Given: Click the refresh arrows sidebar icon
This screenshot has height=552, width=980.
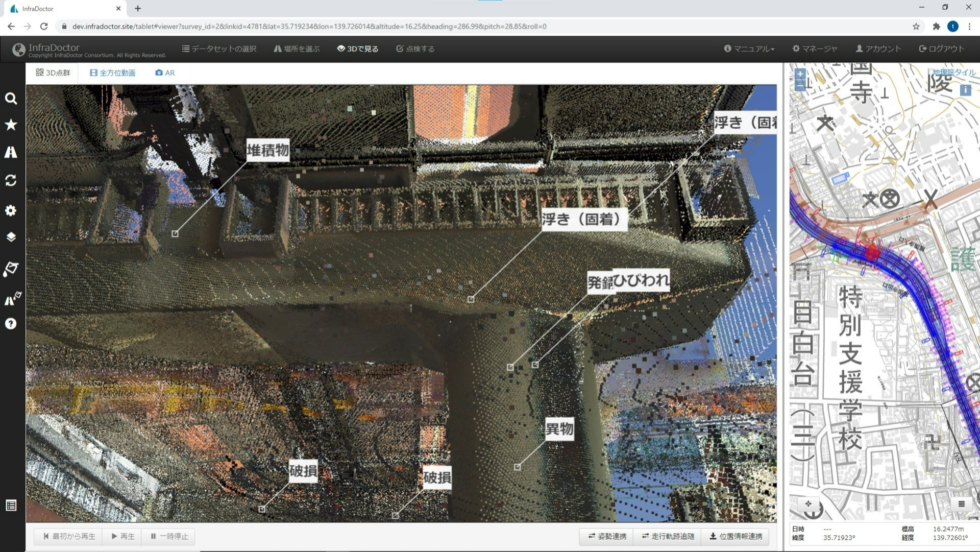Looking at the screenshot, I should coord(11,180).
